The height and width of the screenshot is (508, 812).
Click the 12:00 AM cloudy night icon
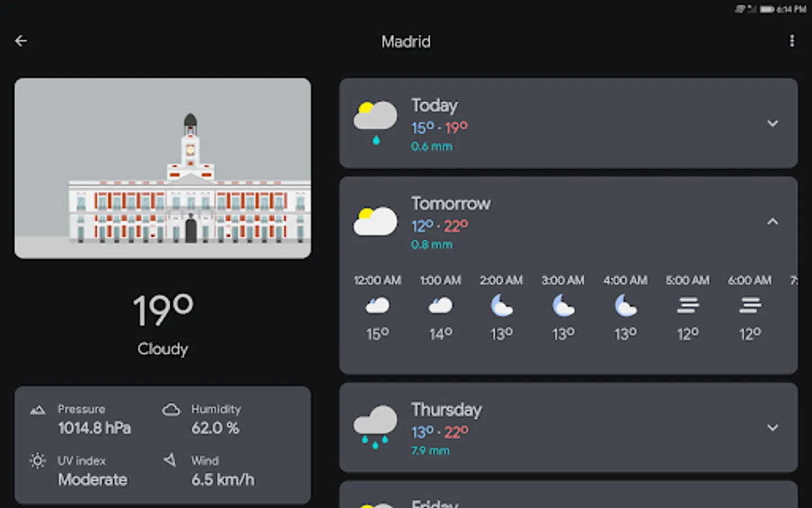377,305
